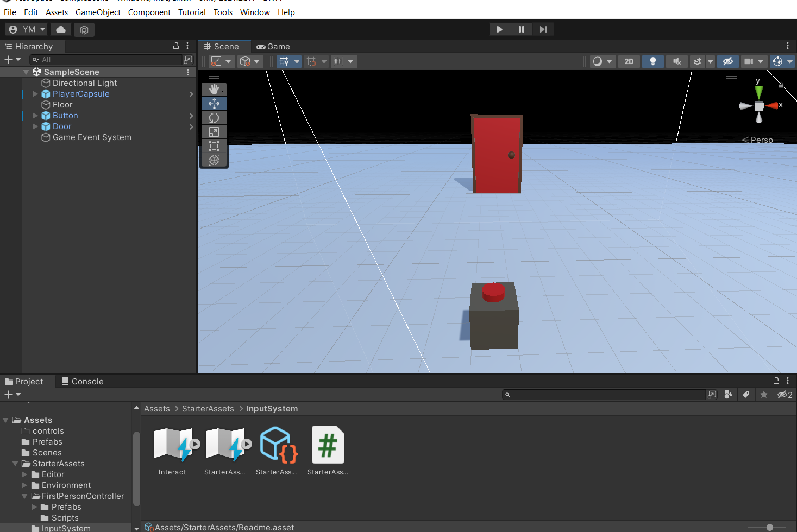Select the Rect transform tool
Image resolution: width=797 pixels, height=532 pixels.
214,146
